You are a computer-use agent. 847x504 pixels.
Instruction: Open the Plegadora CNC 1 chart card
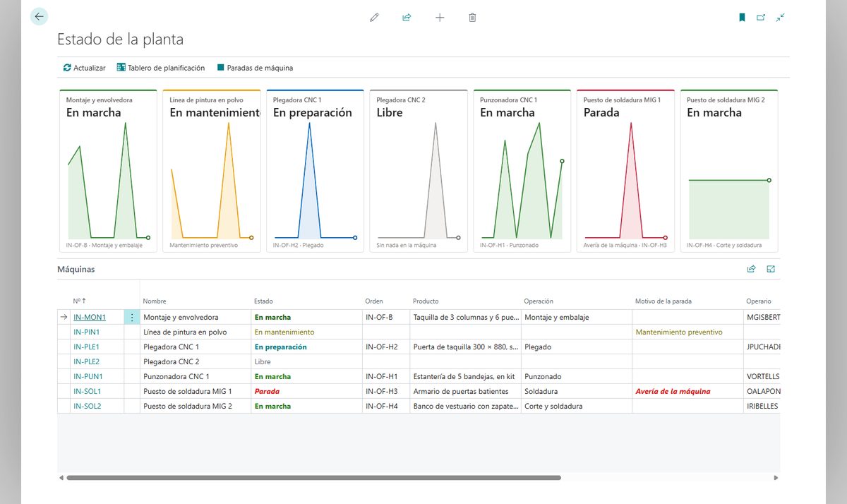pyautogui.click(x=315, y=171)
